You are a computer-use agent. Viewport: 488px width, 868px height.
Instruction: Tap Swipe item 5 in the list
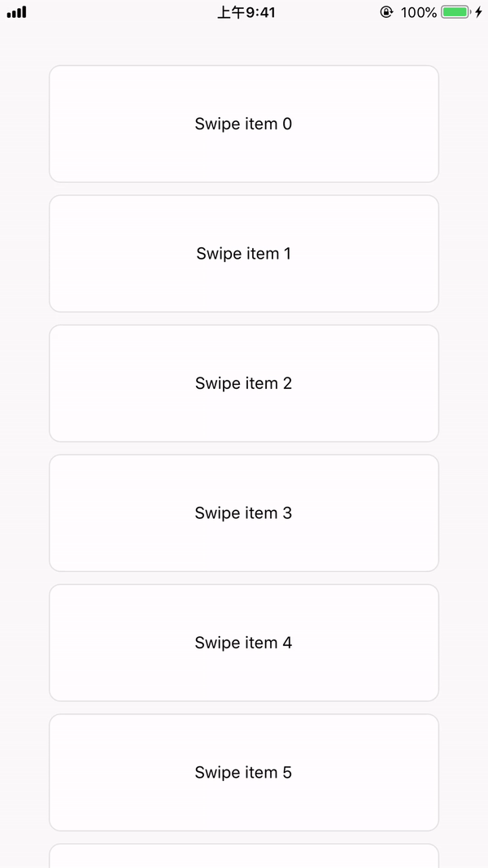[x=243, y=772]
